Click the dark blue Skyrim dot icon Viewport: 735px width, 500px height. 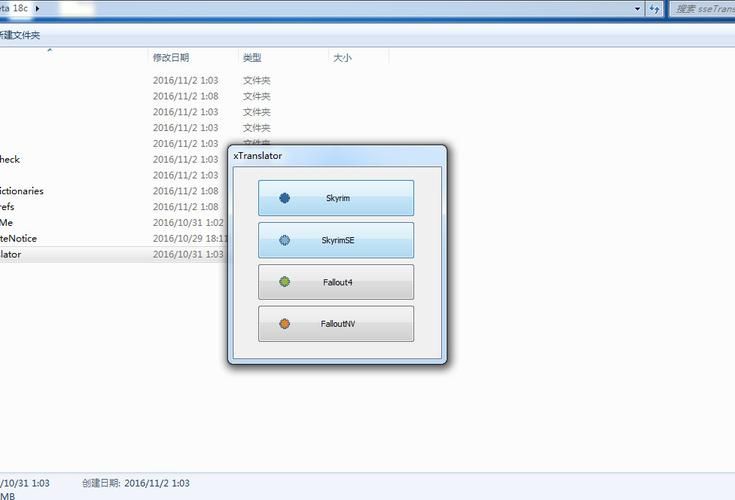(285, 198)
